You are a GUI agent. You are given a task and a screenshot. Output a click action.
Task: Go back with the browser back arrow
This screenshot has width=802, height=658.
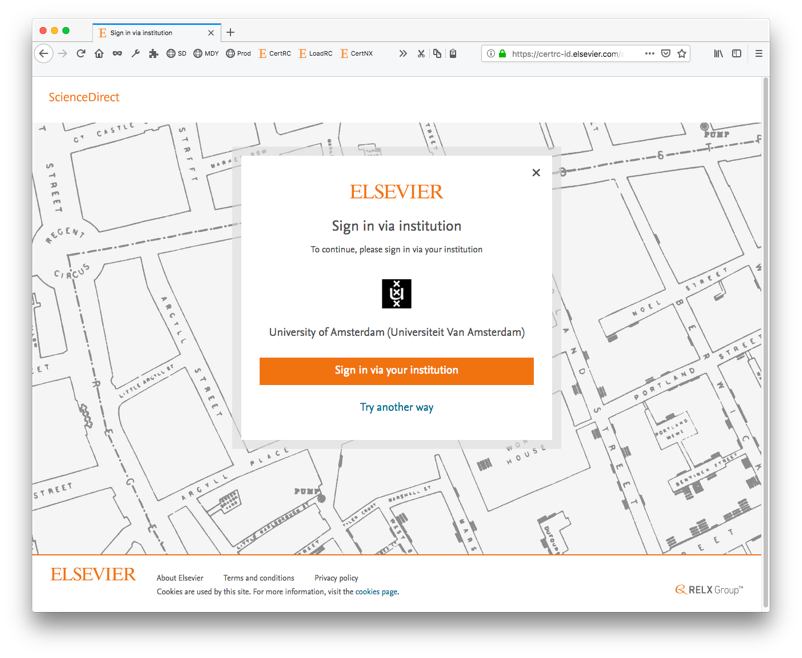tap(44, 54)
